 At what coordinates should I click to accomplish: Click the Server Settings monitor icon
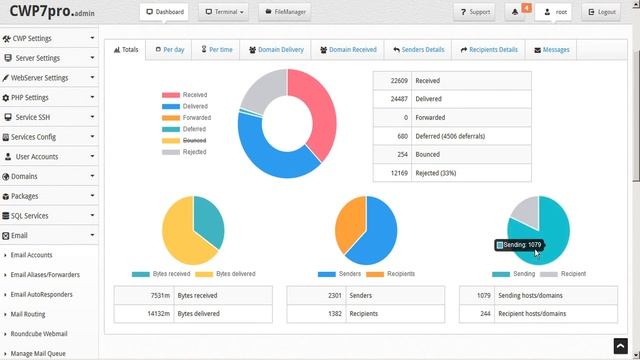click(8, 58)
